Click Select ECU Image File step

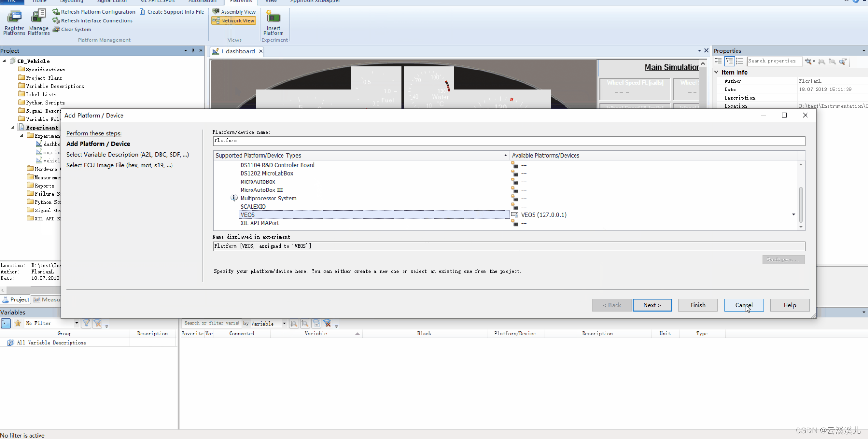click(120, 165)
